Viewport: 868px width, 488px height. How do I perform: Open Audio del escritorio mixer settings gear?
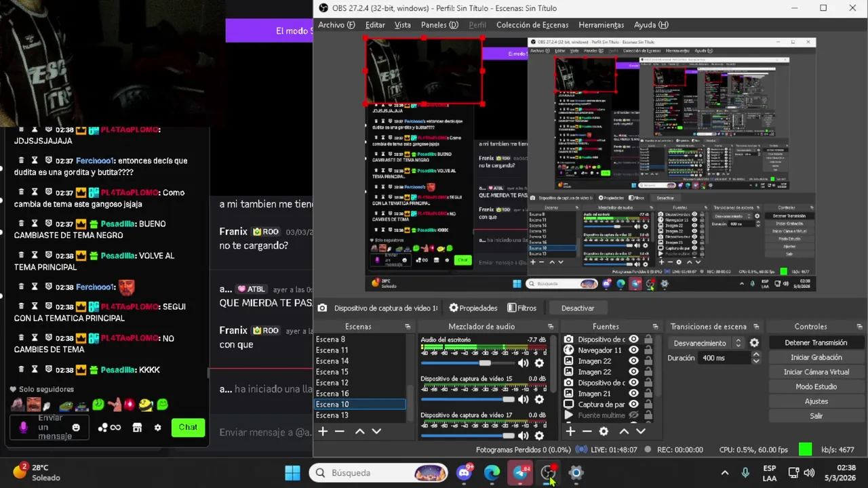point(539,363)
